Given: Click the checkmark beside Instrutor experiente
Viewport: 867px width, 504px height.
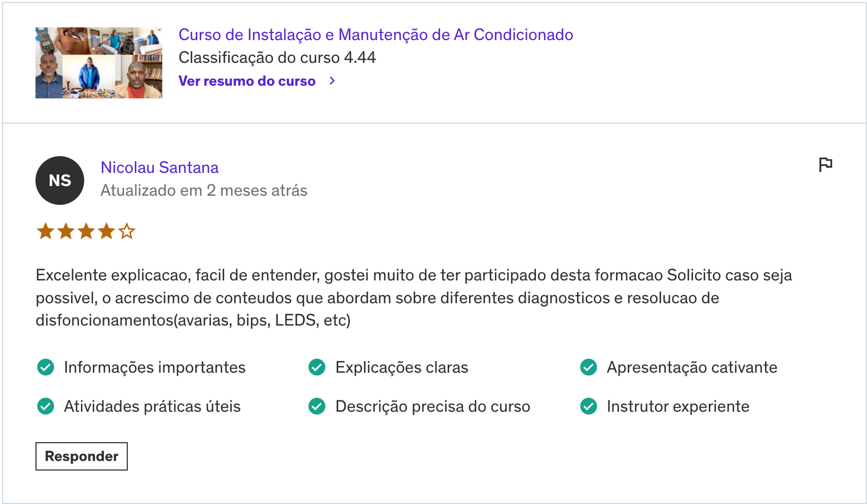Looking at the screenshot, I should click(x=588, y=406).
